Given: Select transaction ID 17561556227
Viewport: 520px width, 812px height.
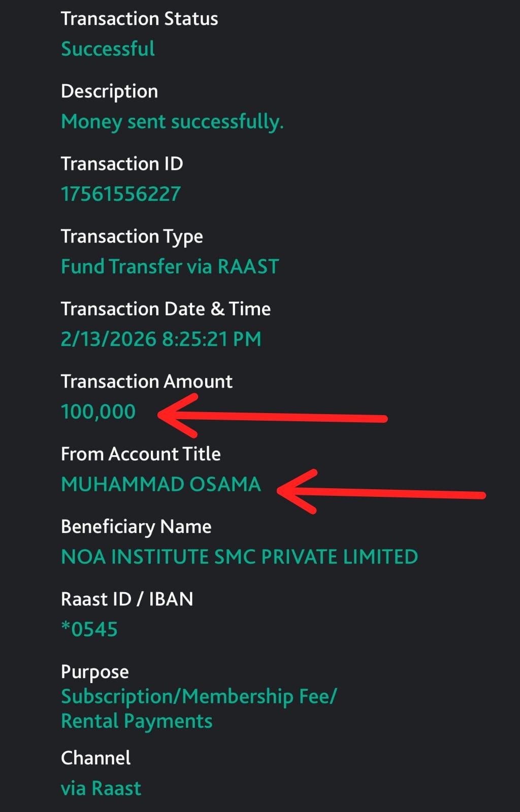Looking at the screenshot, I should [x=121, y=194].
